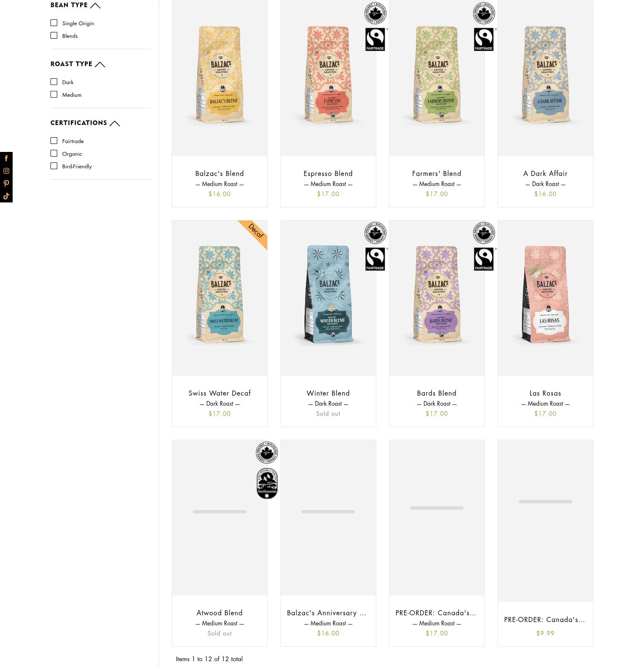644x670 pixels.
Task: Click Smithsonian Bird-Friendly badge on Atwood Blend
Action: (x=267, y=484)
